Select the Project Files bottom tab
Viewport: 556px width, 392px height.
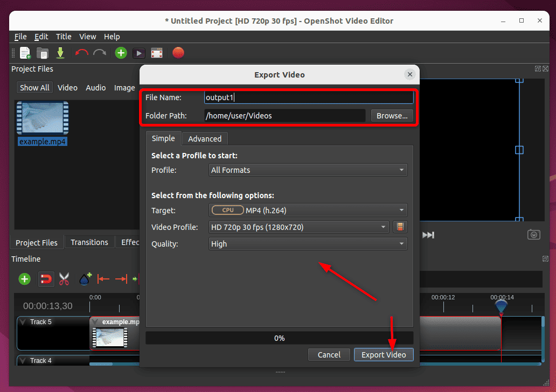[x=37, y=243]
